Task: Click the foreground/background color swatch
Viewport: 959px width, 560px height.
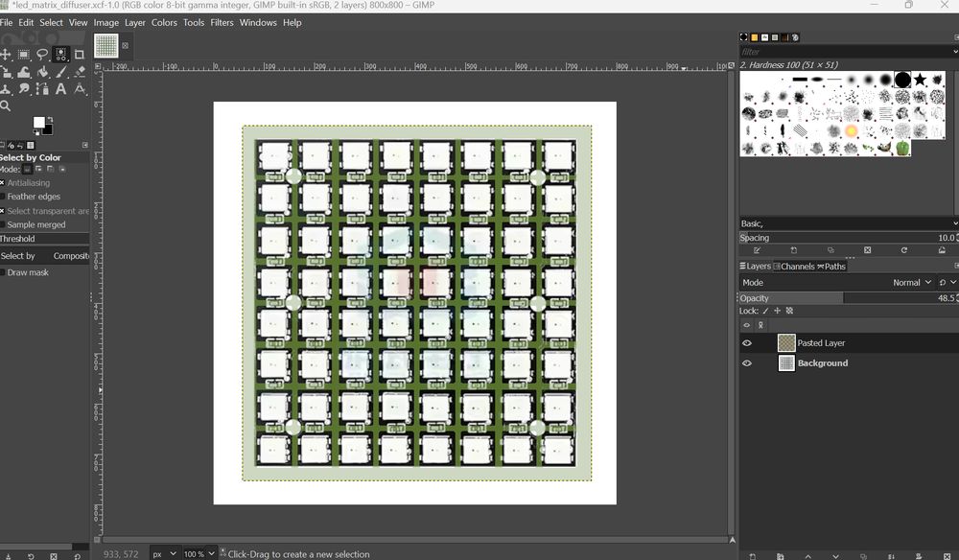Action: tap(40, 123)
